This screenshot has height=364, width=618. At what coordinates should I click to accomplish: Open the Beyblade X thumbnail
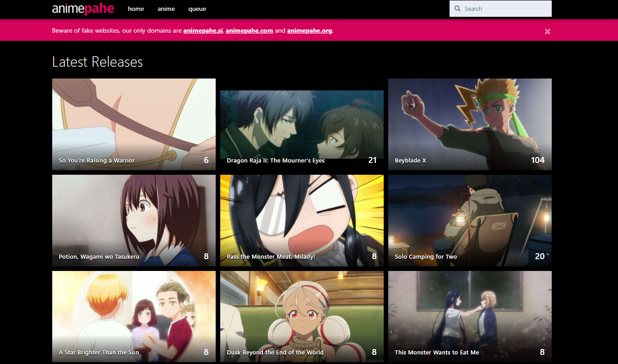coord(470,124)
